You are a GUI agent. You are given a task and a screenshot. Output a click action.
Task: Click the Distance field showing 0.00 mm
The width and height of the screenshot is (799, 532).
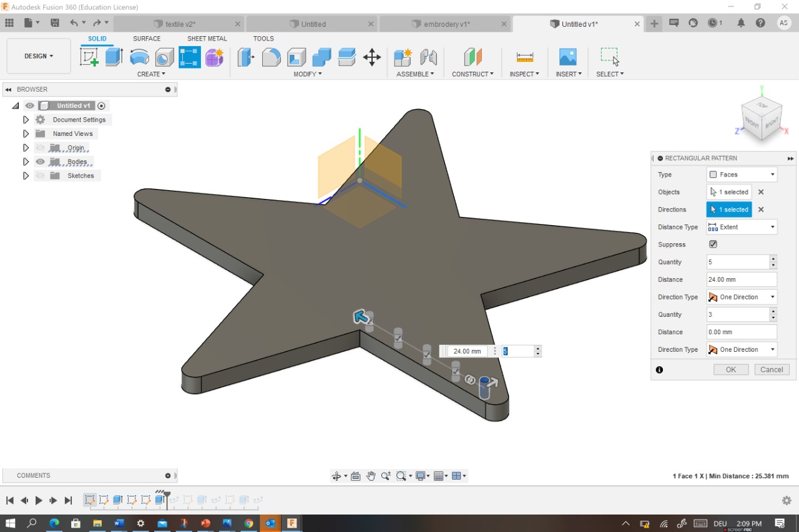coord(742,332)
